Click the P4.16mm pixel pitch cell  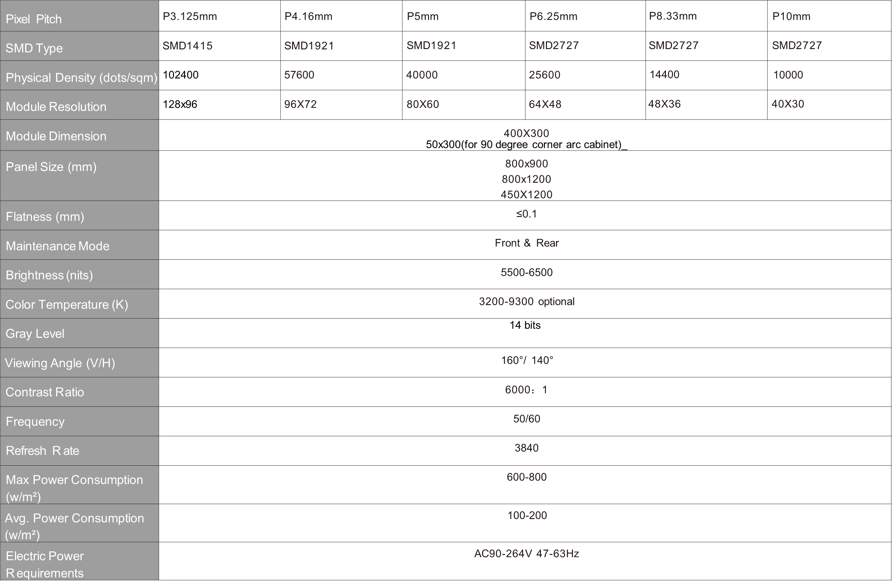point(308,16)
